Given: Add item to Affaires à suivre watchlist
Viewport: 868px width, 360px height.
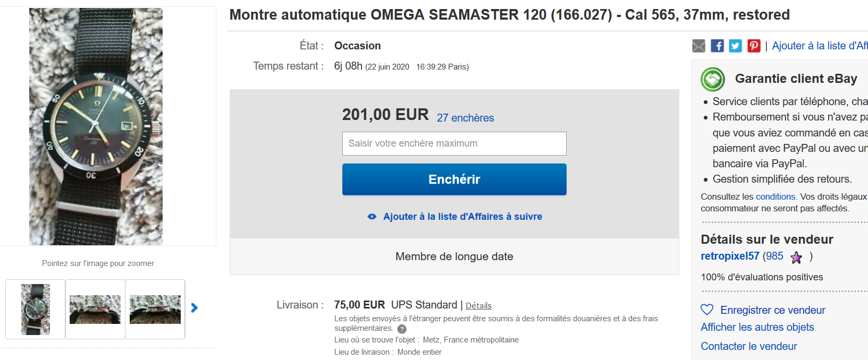Looking at the screenshot, I should (462, 217).
